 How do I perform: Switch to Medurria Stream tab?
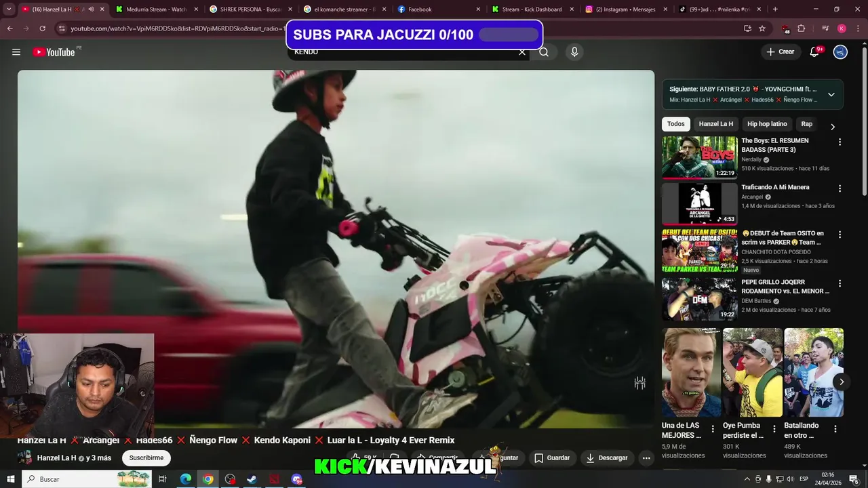point(156,9)
